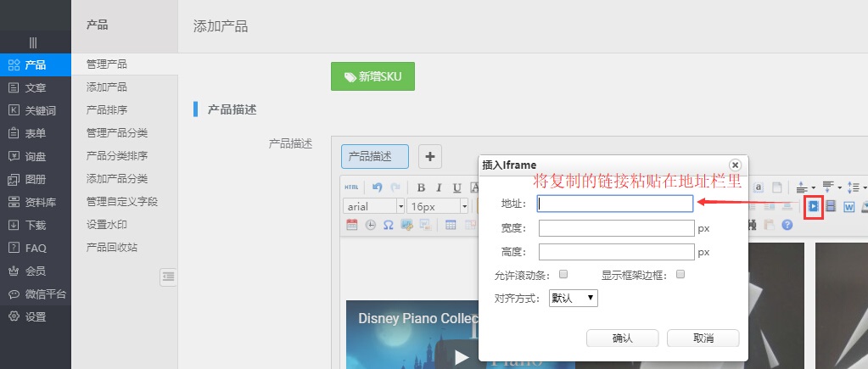Click the insert Iframe video icon

point(813,206)
